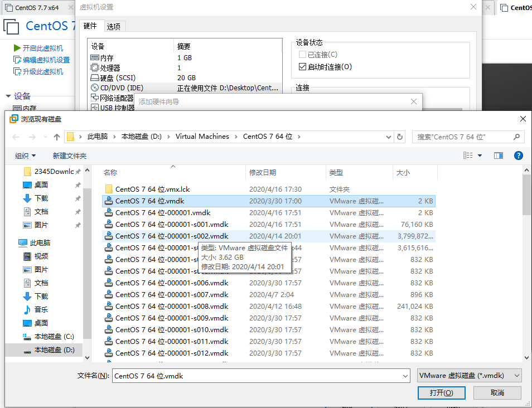Click the 本地磁盘 (D:) breadcrumb segment

[142, 137]
